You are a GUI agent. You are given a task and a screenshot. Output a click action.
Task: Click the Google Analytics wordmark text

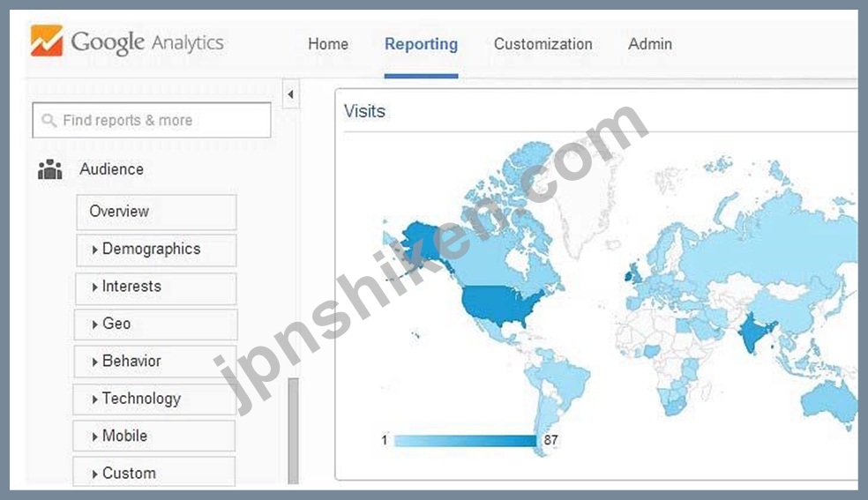pos(147,42)
